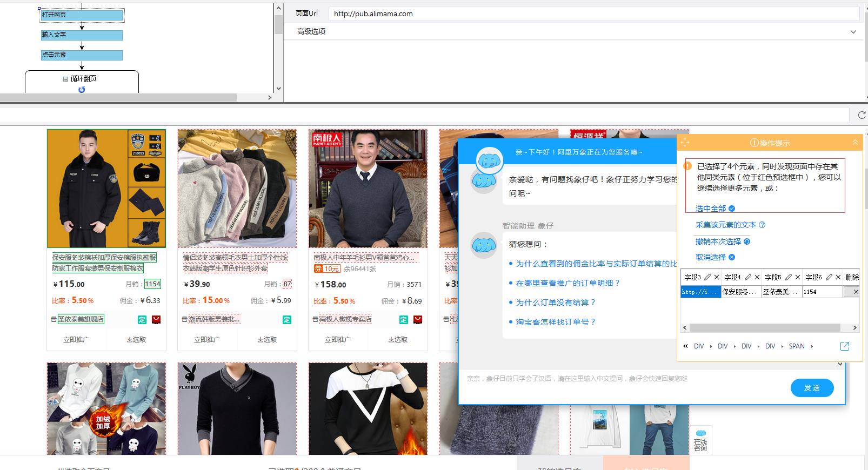Click 选取 under the ¥115.00 product
The width and height of the screenshot is (868, 470).
pyautogui.click(x=136, y=340)
